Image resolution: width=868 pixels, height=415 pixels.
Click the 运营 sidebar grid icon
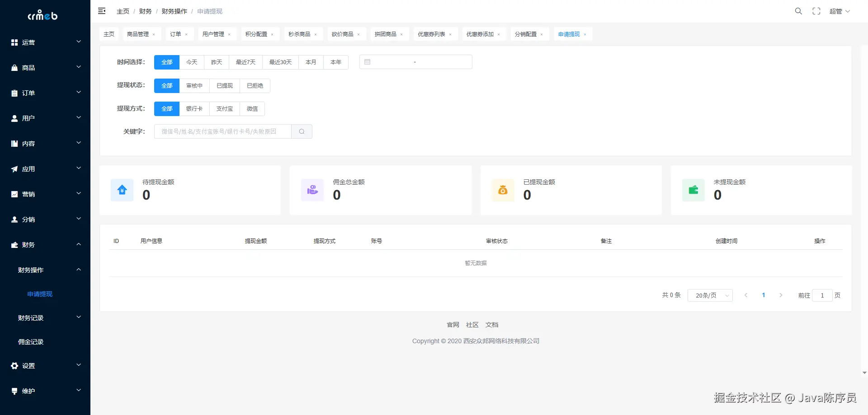tap(14, 42)
